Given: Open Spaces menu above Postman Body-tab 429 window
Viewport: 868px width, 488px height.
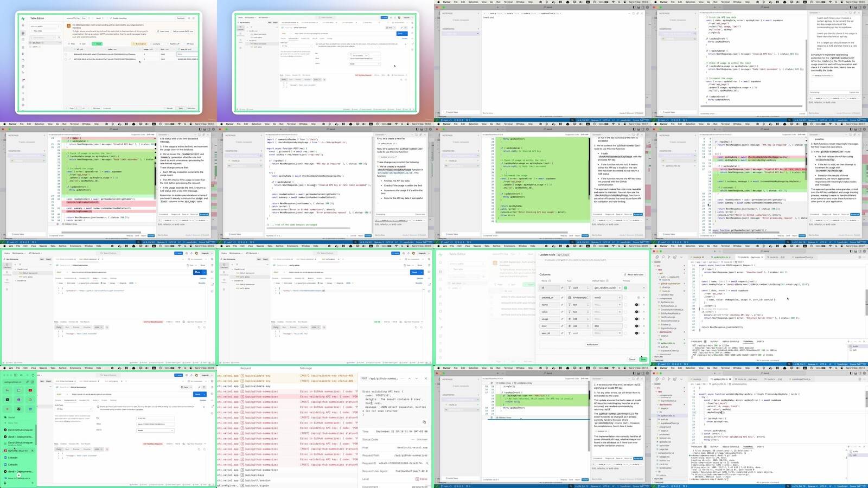Looking at the screenshot, I should click(x=43, y=246).
